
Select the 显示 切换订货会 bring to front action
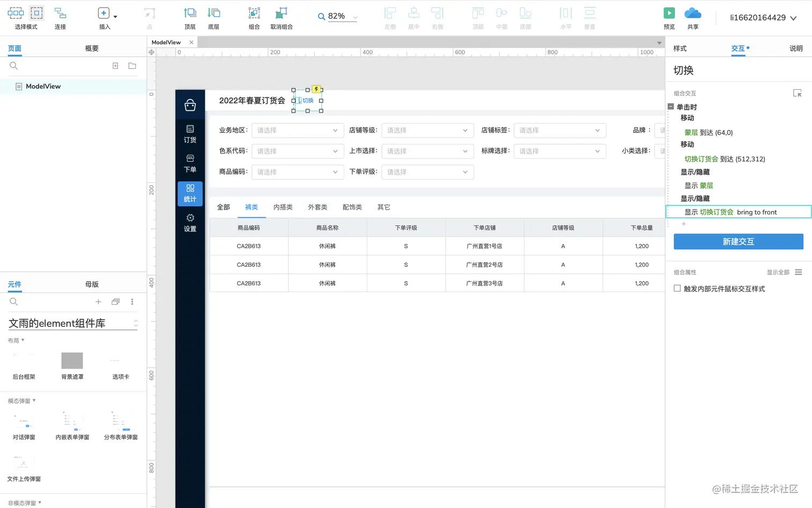point(739,212)
